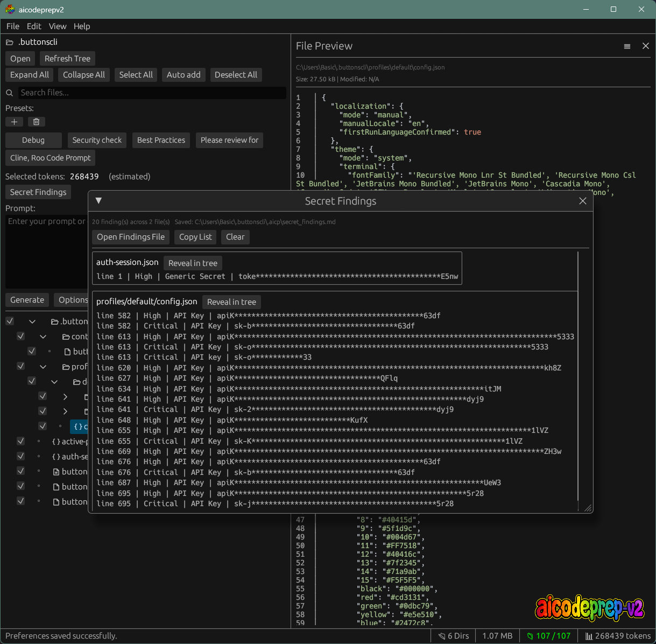The height and width of the screenshot is (644, 656).
Task: Click Clear in Secret Findings
Action: tap(235, 237)
